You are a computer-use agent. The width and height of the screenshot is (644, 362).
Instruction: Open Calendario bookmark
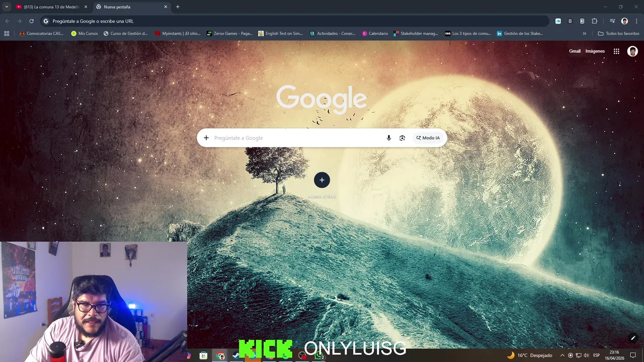point(375,34)
